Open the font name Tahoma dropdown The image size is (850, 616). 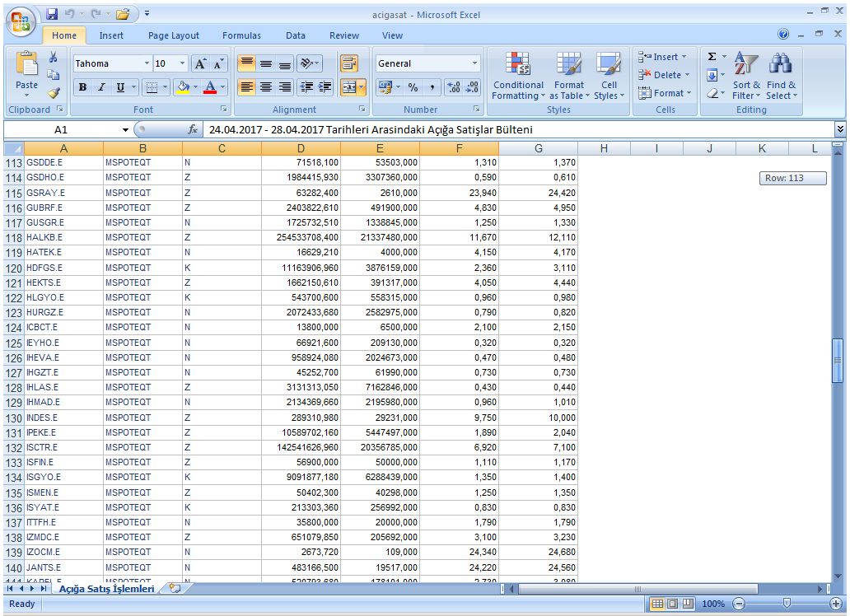click(x=147, y=63)
